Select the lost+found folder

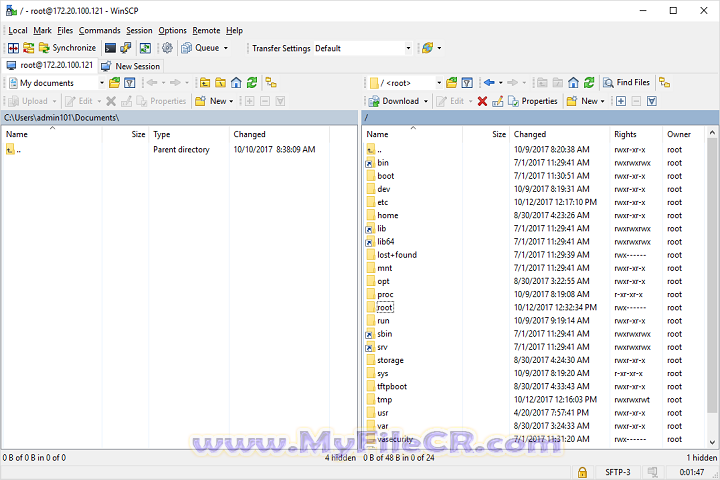[x=397, y=255]
